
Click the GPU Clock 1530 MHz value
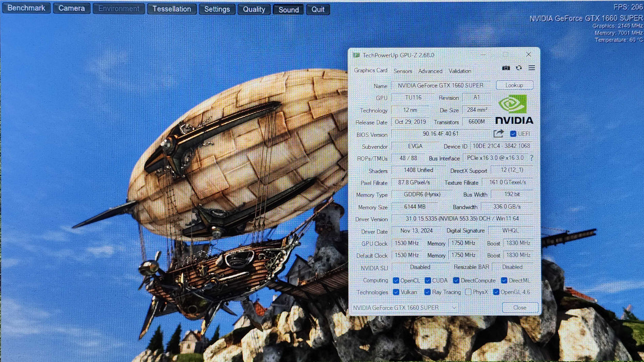[406, 244]
